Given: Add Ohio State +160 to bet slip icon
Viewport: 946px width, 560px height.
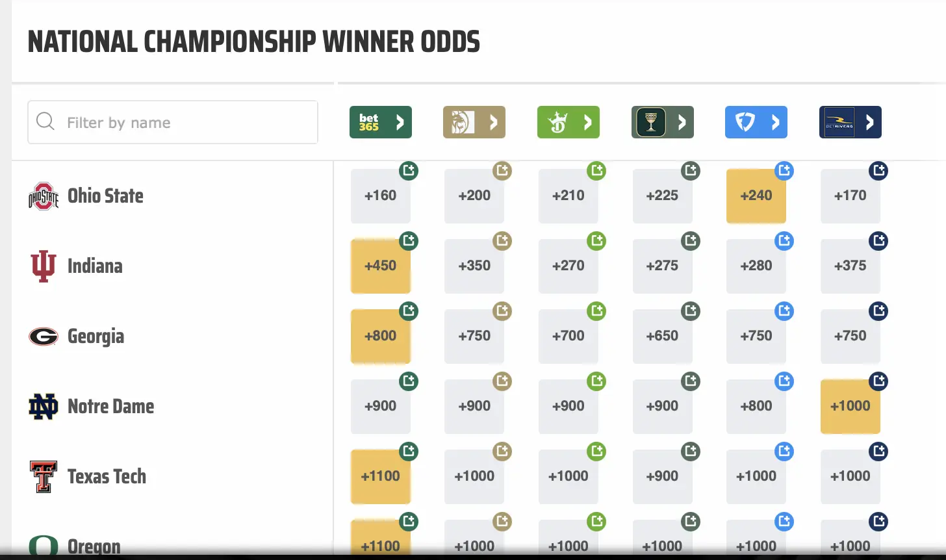Looking at the screenshot, I should pyautogui.click(x=409, y=171).
